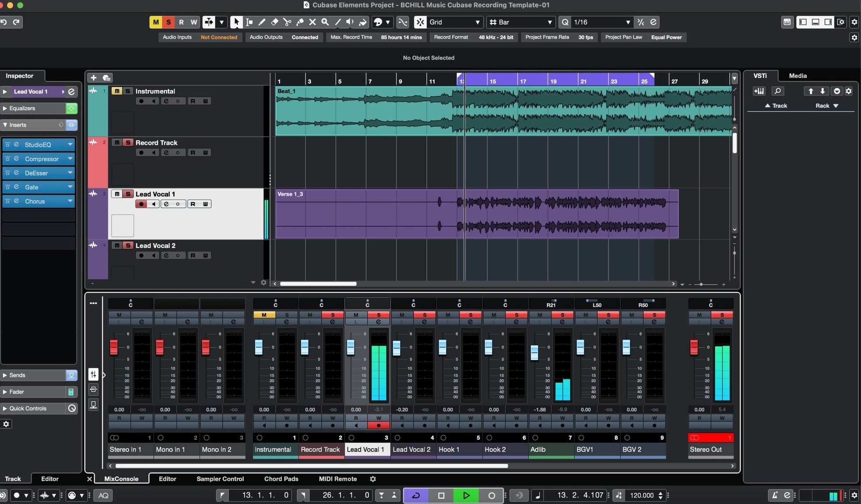
Task: Switch to the Chord Pads tab
Action: 281,479
